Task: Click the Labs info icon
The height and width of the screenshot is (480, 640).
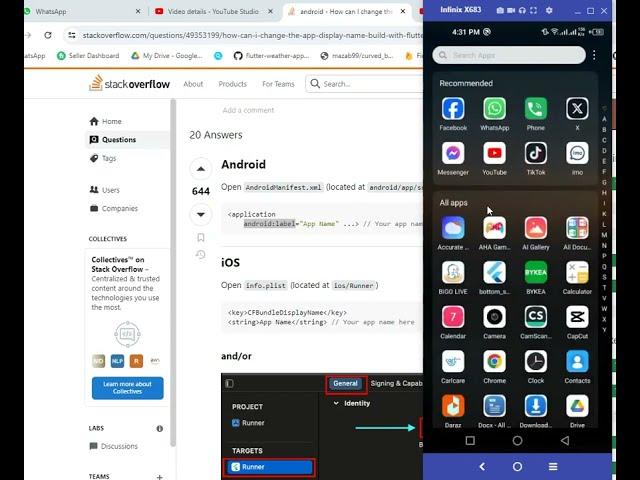Action: click(x=160, y=428)
